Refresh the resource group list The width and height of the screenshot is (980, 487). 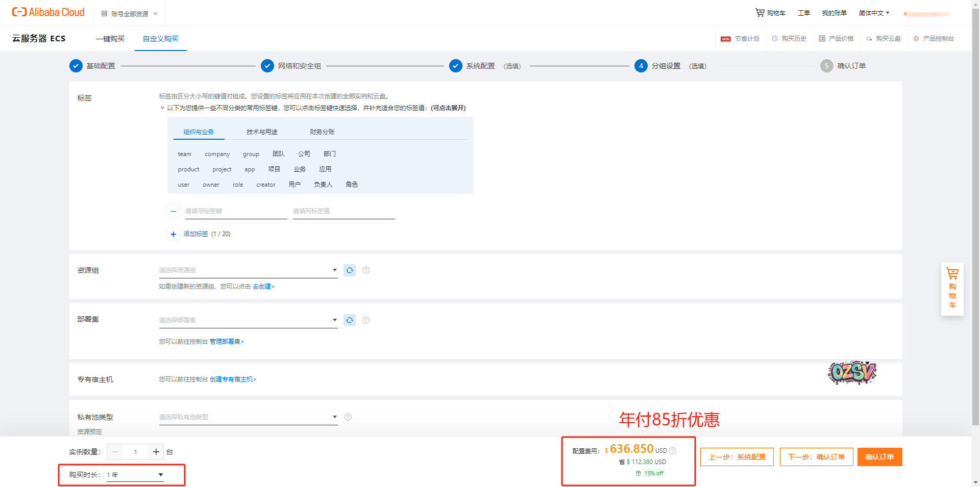(350, 270)
